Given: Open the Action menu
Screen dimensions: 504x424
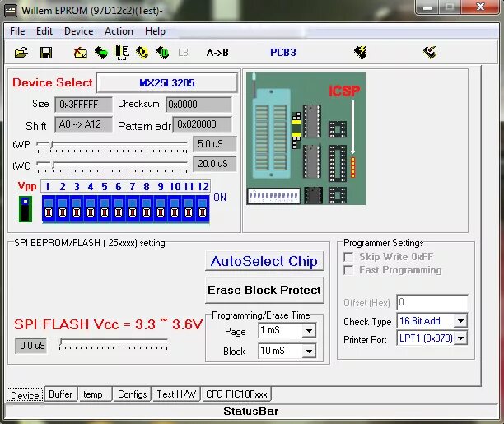Looking at the screenshot, I should coord(119,31).
